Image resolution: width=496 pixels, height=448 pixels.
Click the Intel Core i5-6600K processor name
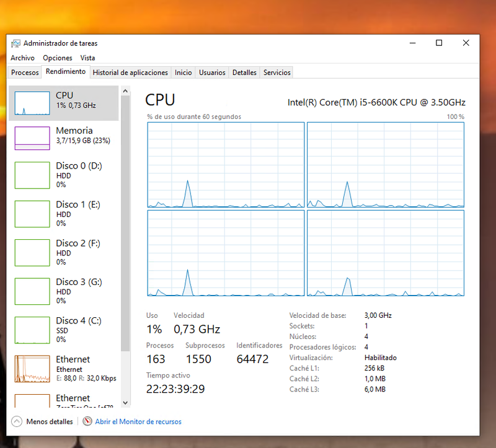pos(376,102)
